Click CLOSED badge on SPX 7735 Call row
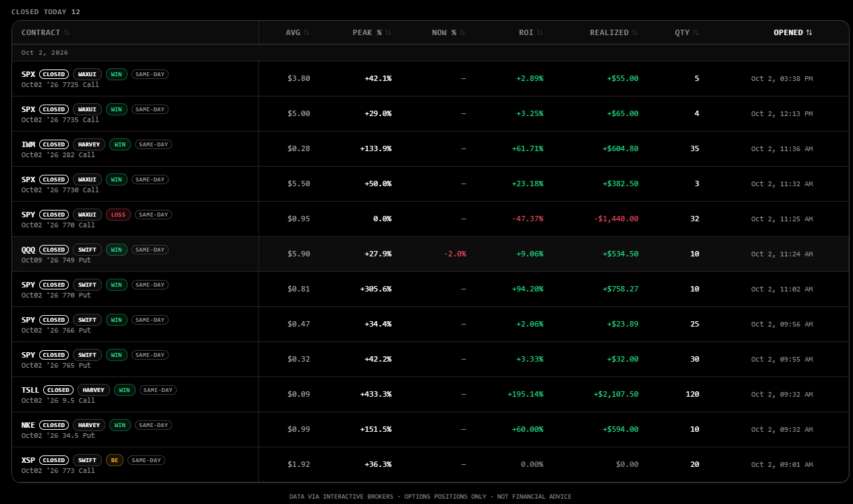The image size is (853, 504). [x=54, y=109]
